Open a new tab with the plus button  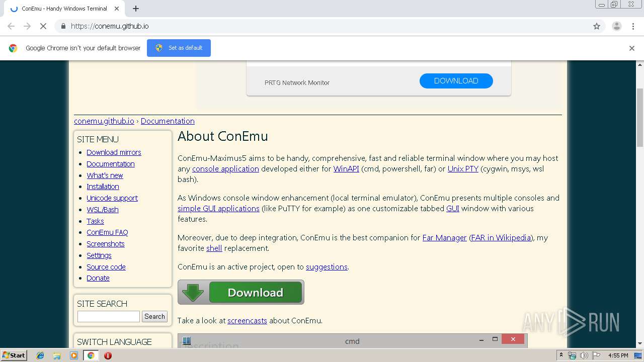136,9
